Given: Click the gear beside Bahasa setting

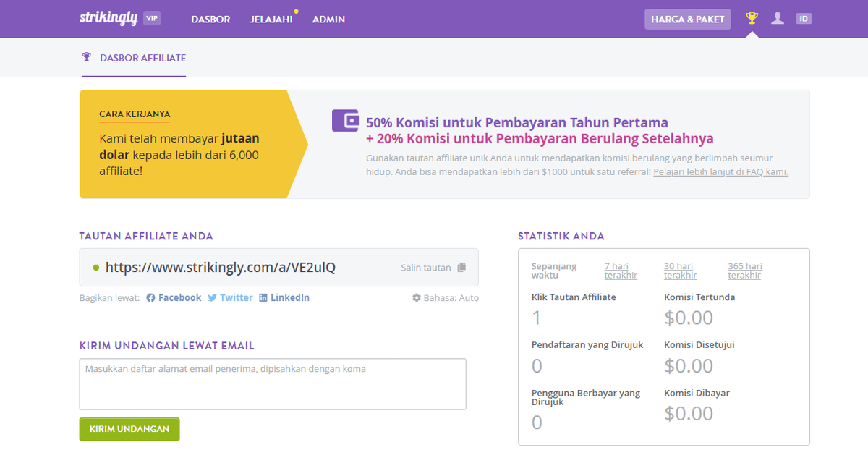Looking at the screenshot, I should pos(416,297).
